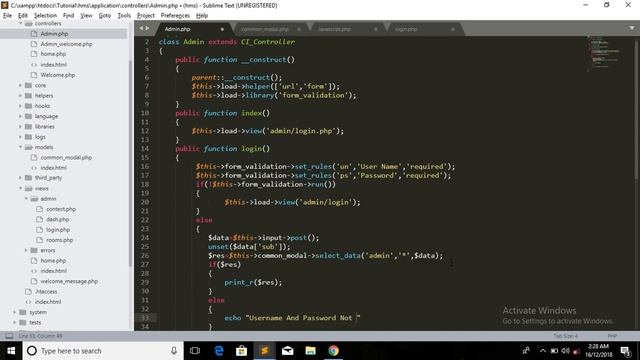The height and width of the screenshot is (360, 640).
Task: Click the folder icon next to language
Action: click(28, 116)
